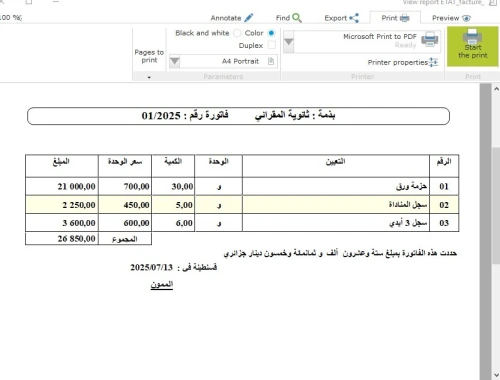Open the Annotate tab

[x=232, y=18]
